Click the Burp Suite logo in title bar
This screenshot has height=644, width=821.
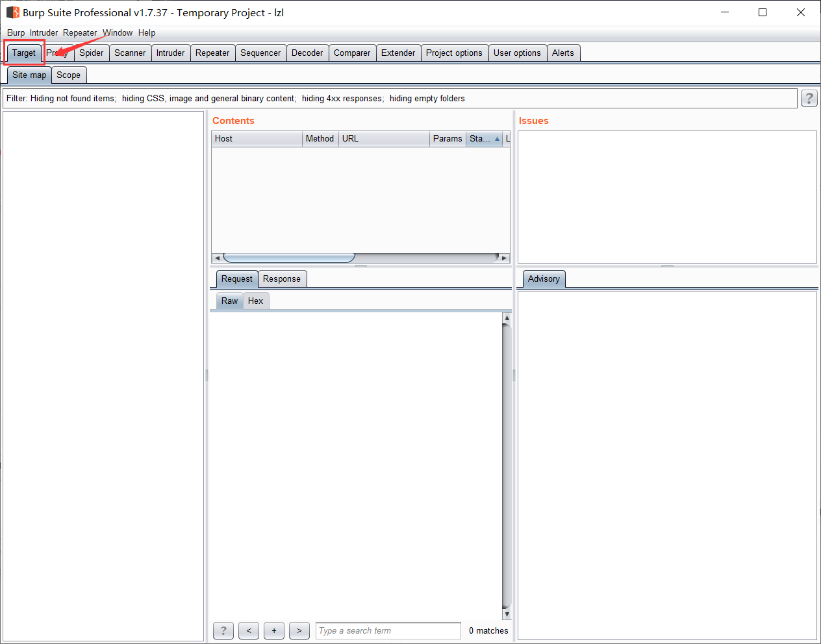(12, 12)
